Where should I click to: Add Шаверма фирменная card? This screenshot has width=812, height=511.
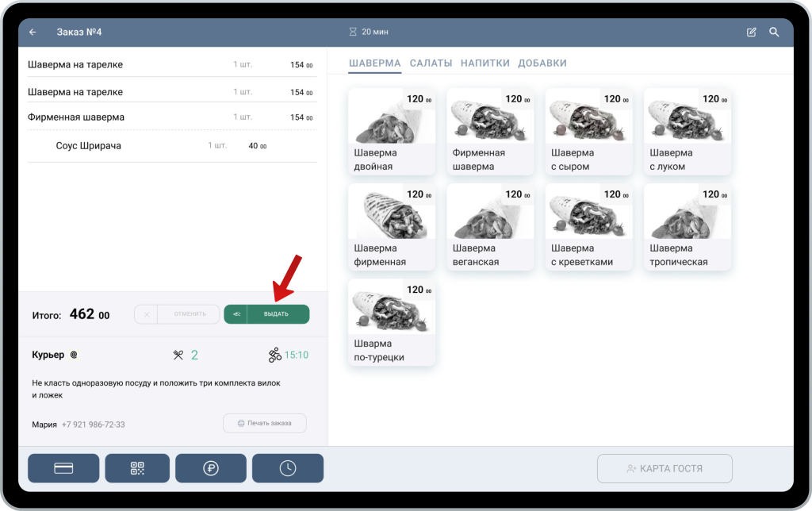[392, 227]
